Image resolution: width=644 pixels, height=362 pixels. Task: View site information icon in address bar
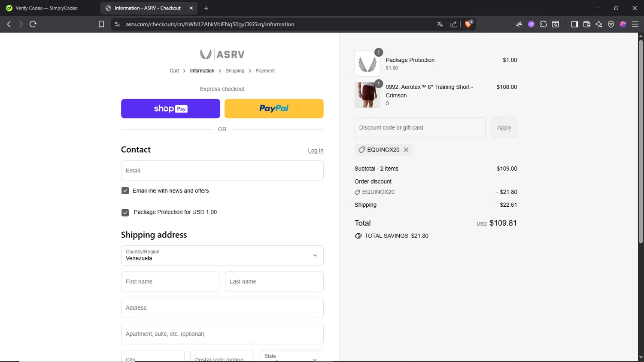click(117, 24)
